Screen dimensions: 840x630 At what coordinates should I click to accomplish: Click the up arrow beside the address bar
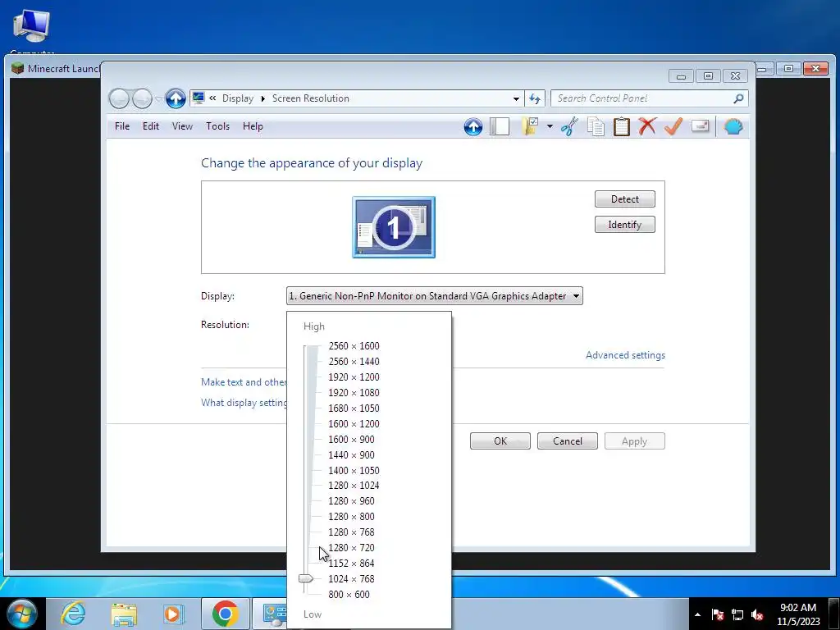(176, 98)
